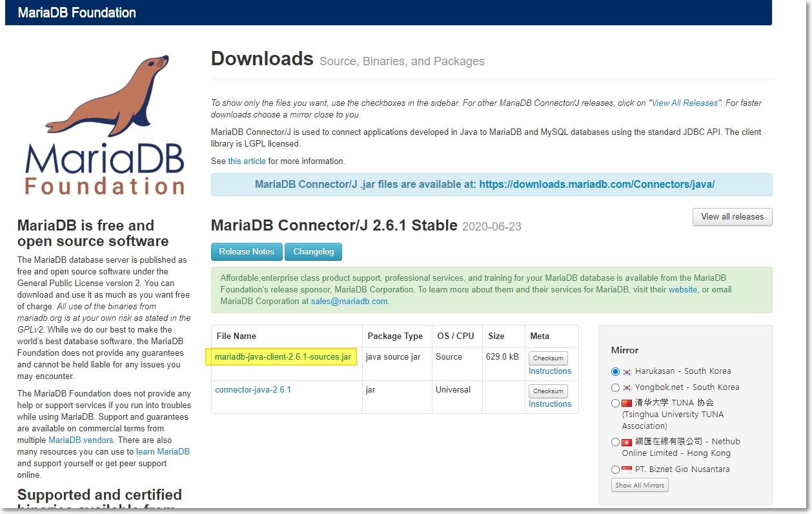The image size is (812, 514).
Task: Select the Yongbok.net South Korea mirror
Action: coord(615,388)
